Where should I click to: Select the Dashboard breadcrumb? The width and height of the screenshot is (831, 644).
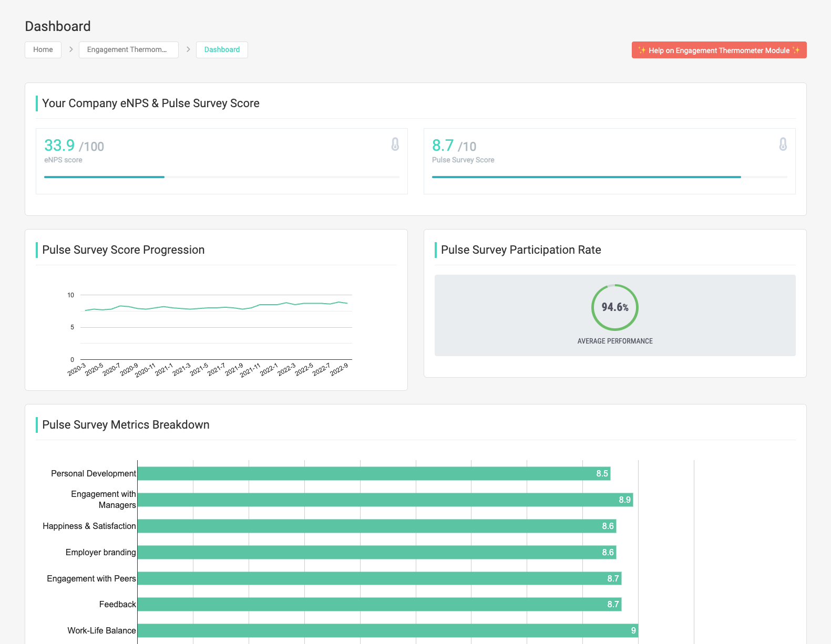(222, 50)
